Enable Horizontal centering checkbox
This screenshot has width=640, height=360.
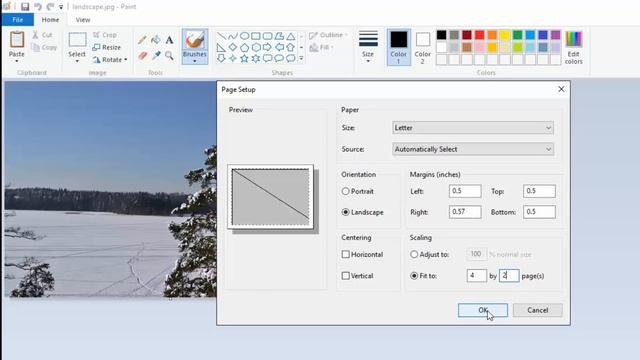tap(346, 254)
